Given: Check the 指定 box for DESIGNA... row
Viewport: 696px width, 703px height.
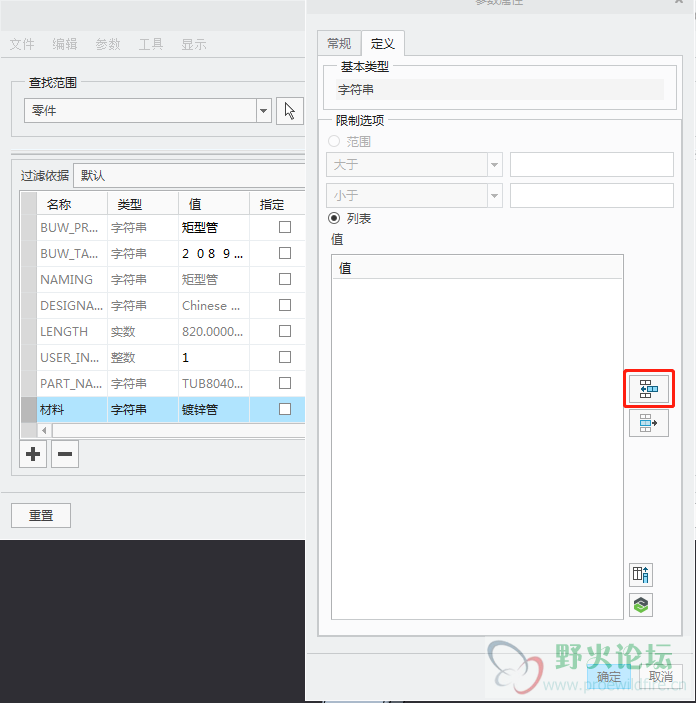Looking at the screenshot, I should coord(285,305).
